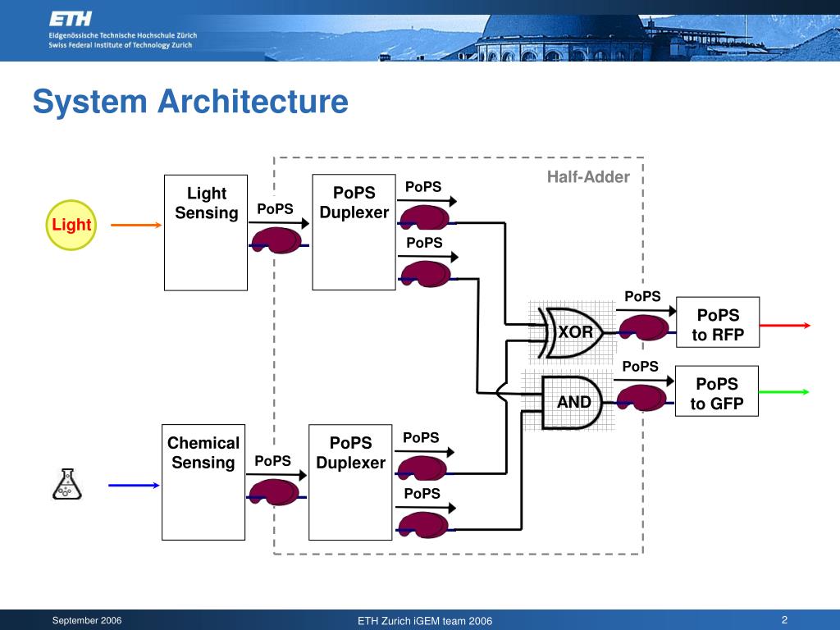Click ribosome icon after Chemical Sensing box
840x630 pixels.
click(x=276, y=493)
